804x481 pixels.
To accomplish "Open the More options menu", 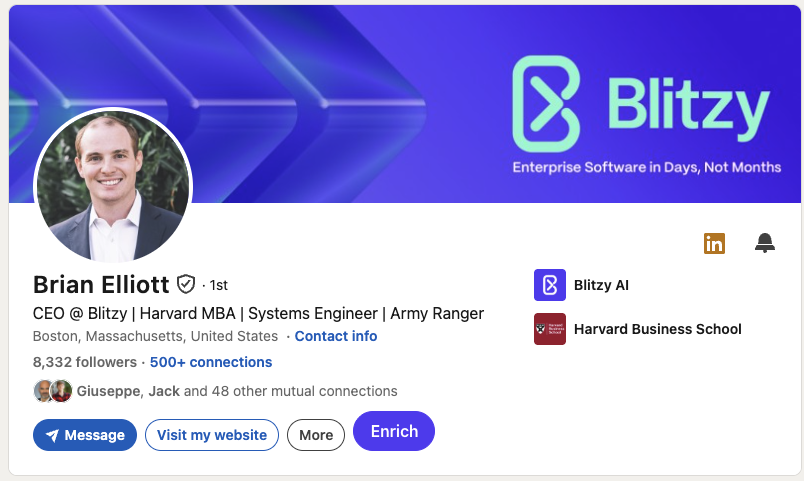I will point(316,435).
